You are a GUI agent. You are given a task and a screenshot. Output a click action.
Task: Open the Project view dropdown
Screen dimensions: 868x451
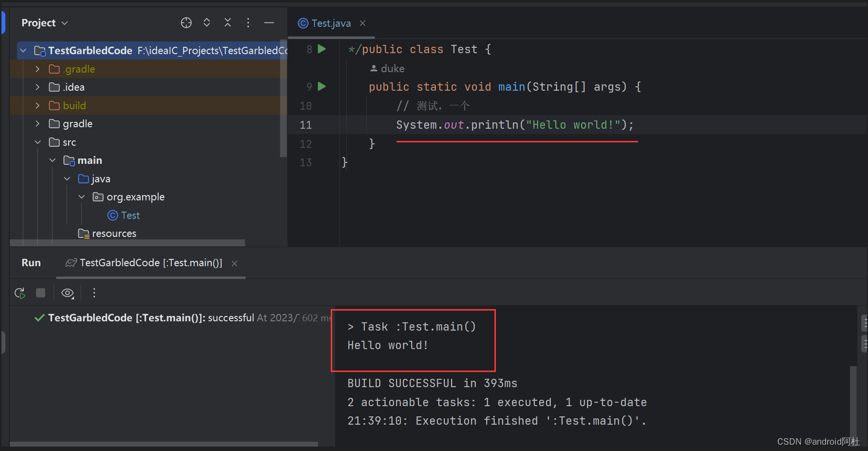pos(44,23)
